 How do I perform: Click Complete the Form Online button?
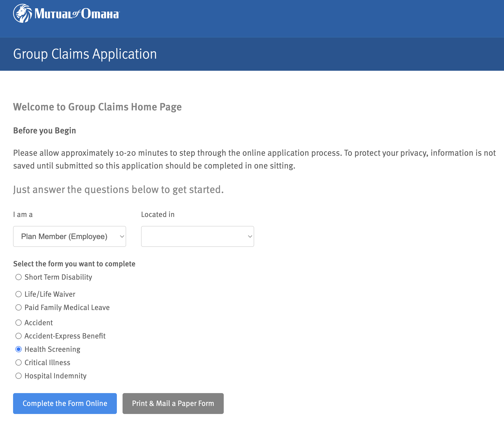[x=65, y=404]
